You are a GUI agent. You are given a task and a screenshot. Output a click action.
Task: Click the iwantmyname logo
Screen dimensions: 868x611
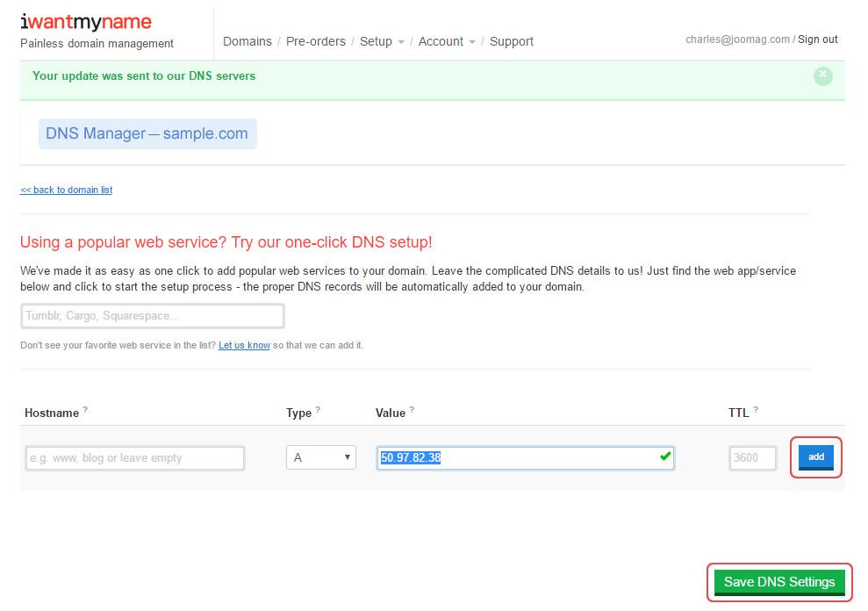86,22
